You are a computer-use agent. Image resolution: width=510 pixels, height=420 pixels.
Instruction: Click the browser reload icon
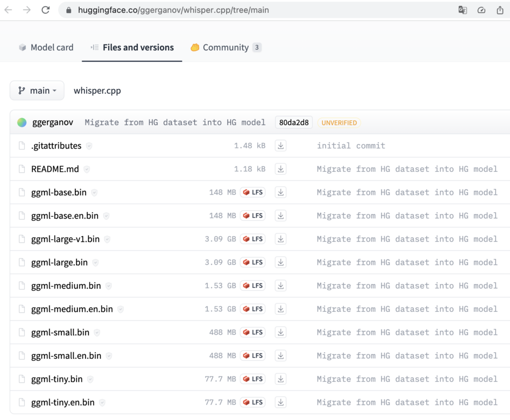(x=45, y=10)
